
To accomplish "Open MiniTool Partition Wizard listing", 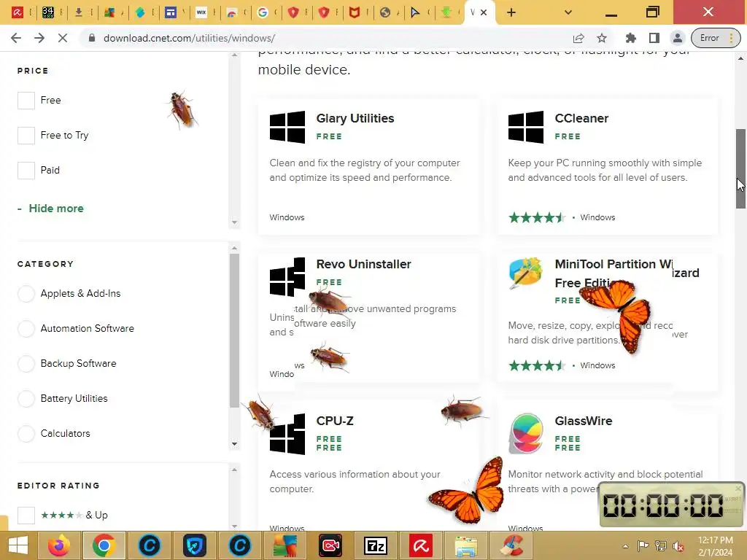I will click(627, 273).
